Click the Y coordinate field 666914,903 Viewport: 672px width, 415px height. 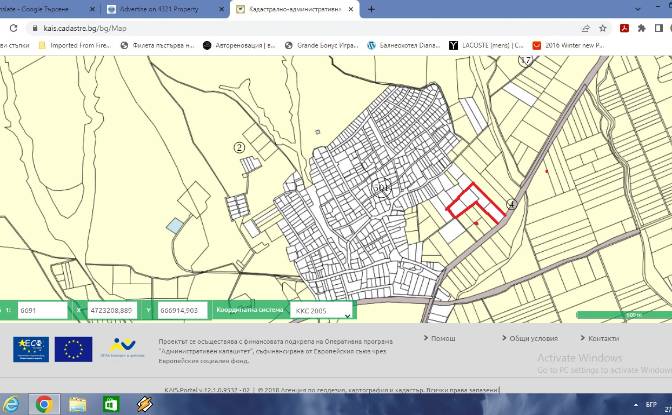(x=183, y=310)
